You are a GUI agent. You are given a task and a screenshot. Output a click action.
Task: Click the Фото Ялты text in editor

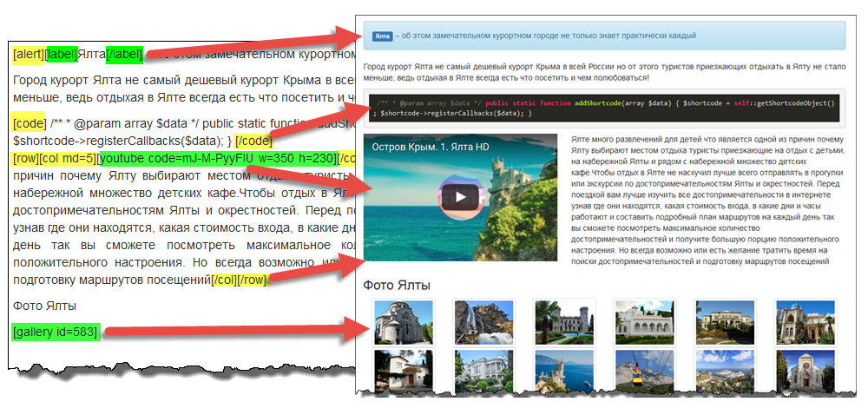point(45,306)
